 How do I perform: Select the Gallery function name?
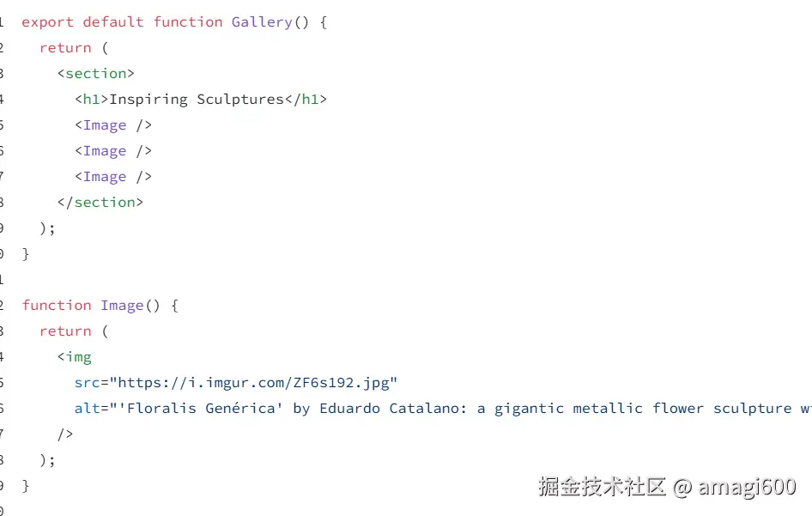(x=262, y=22)
